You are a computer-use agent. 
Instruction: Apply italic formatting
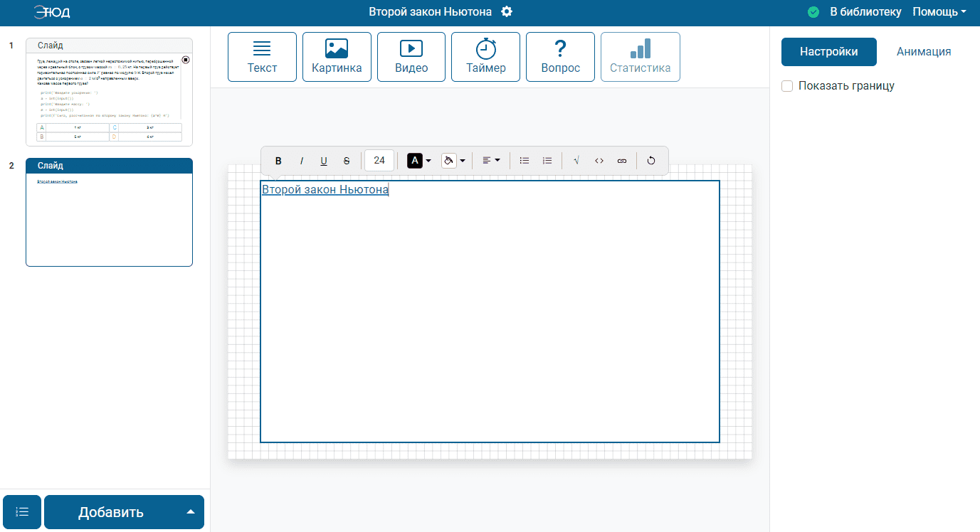coord(301,161)
